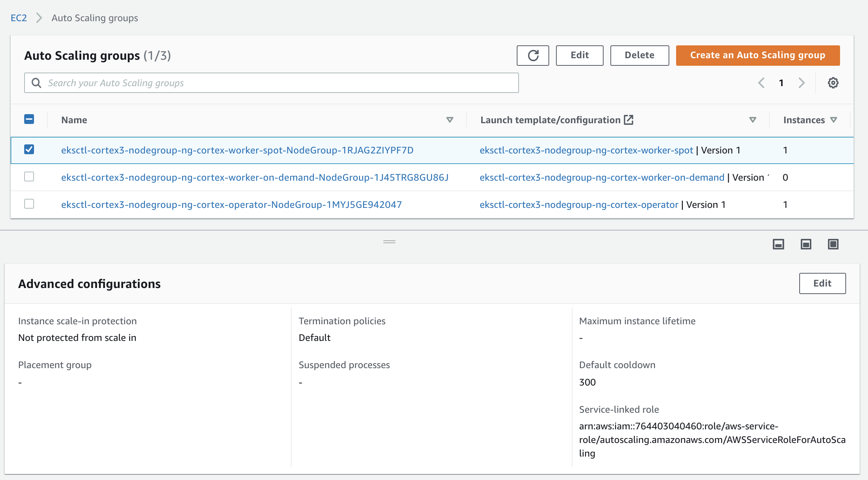868x480 pixels.
Task: Expand split panel to full size
Action: [x=833, y=244]
